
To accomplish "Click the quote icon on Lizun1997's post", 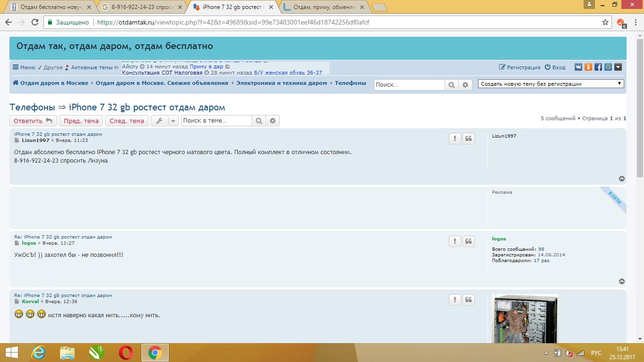I will (469, 139).
